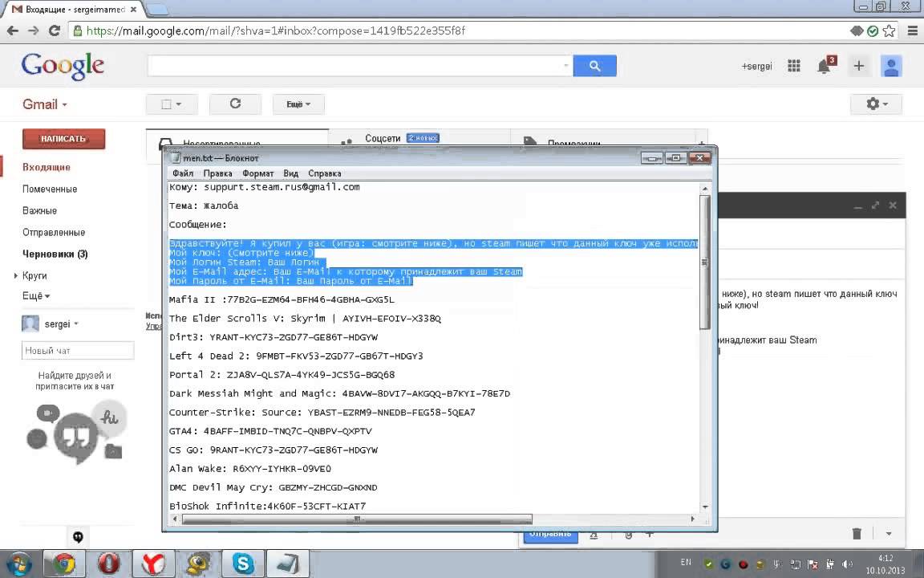Open Черновики (3) drafts folder
The height and width of the screenshot is (578, 924).
pyautogui.click(x=55, y=254)
